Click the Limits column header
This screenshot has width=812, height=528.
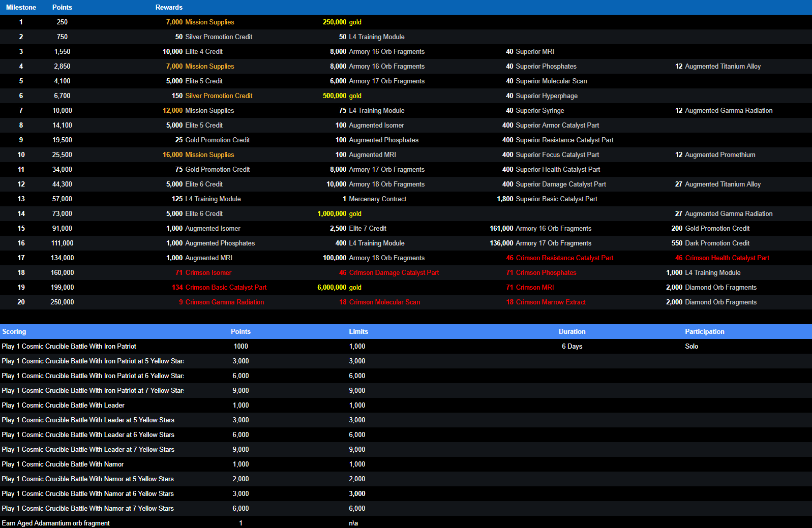358,331
